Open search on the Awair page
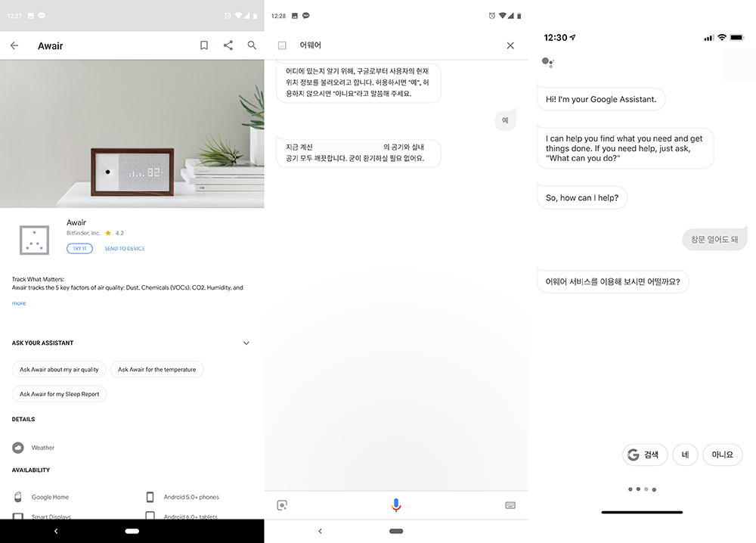Screen dimensions: 756x543 coord(252,45)
